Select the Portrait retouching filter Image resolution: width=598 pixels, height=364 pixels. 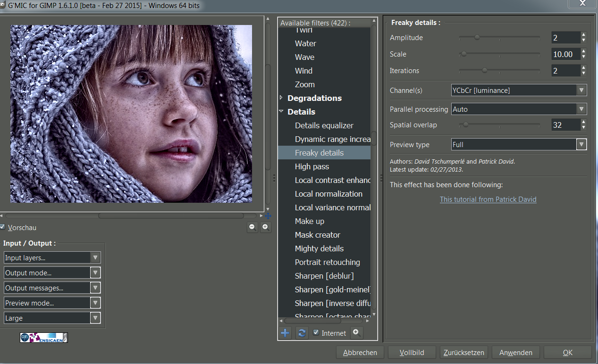tap(327, 262)
